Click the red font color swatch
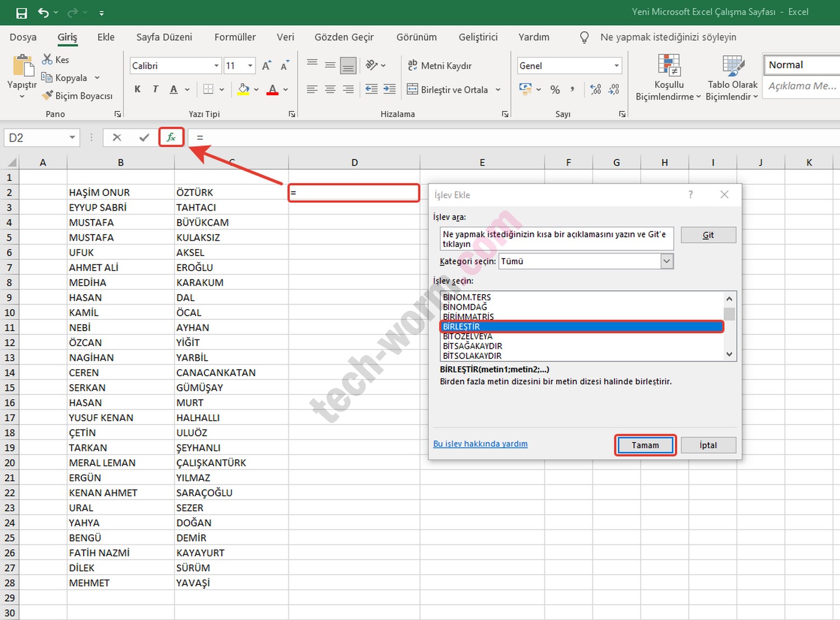 pos(273,90)
